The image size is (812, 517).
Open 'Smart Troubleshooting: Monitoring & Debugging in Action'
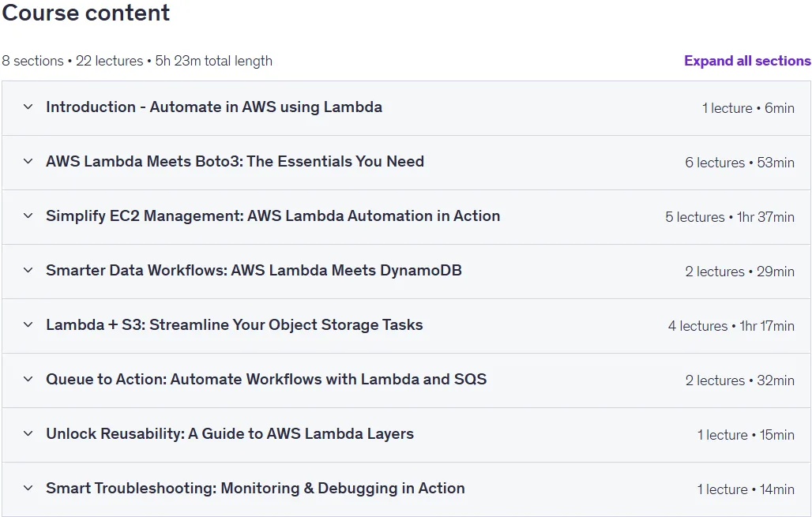coord(255,488)
